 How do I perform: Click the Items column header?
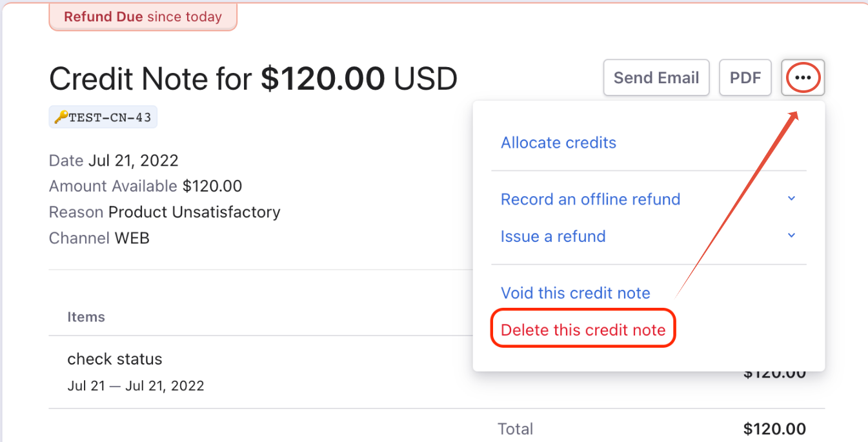pyautogui.click(x=86, y=317)
